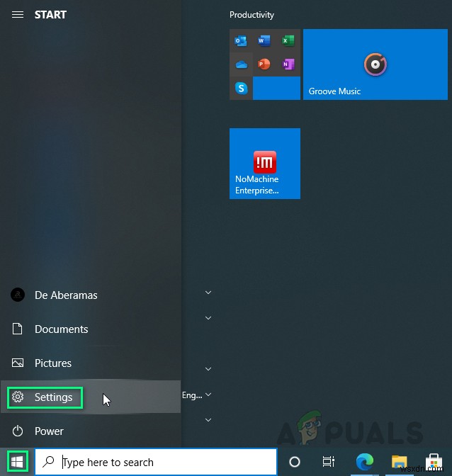Click the gear icon next to Settings

click(18, 397)
